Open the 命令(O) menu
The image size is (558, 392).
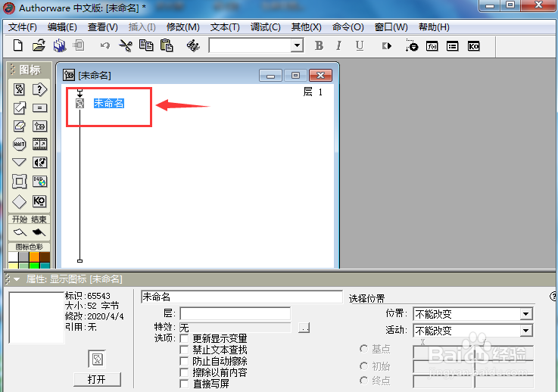click(x=348, y=27)
